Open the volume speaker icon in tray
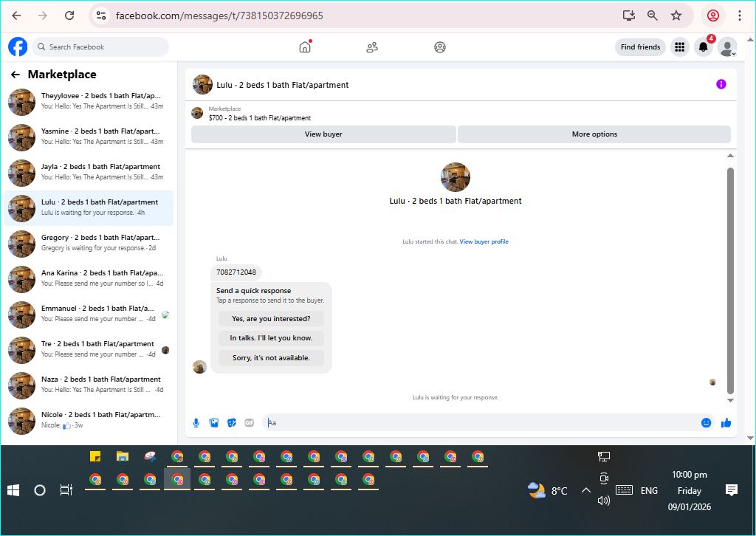 (x=604, y=501)
